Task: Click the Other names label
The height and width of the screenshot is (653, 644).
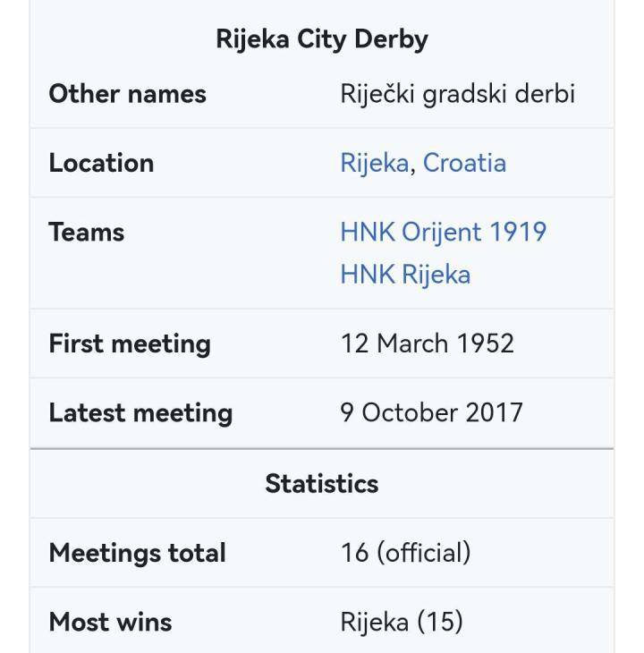Action: pos(127,94)
